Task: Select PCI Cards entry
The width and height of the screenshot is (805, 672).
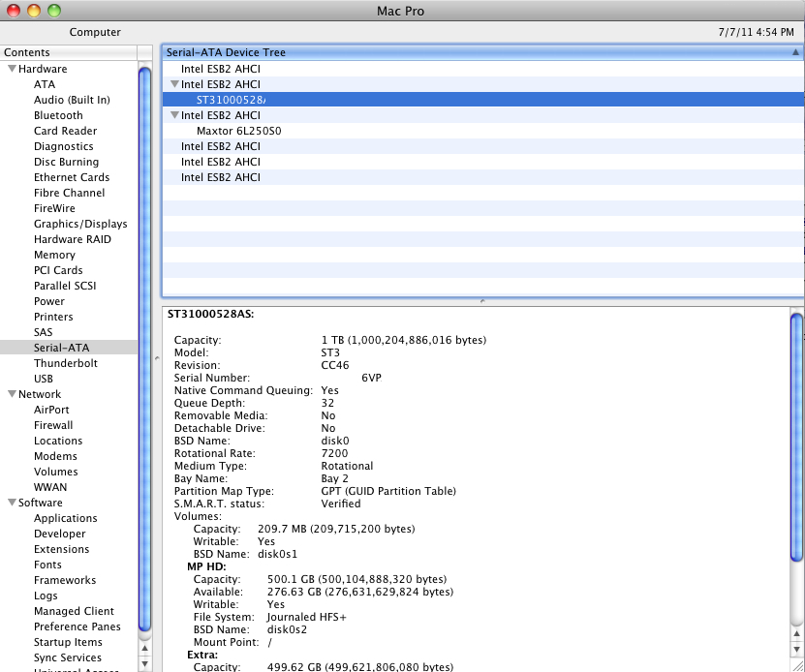Action: pos(58,270)
